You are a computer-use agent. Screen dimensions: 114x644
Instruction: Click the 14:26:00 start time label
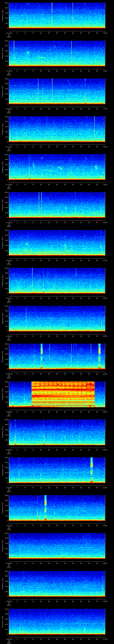9,487
